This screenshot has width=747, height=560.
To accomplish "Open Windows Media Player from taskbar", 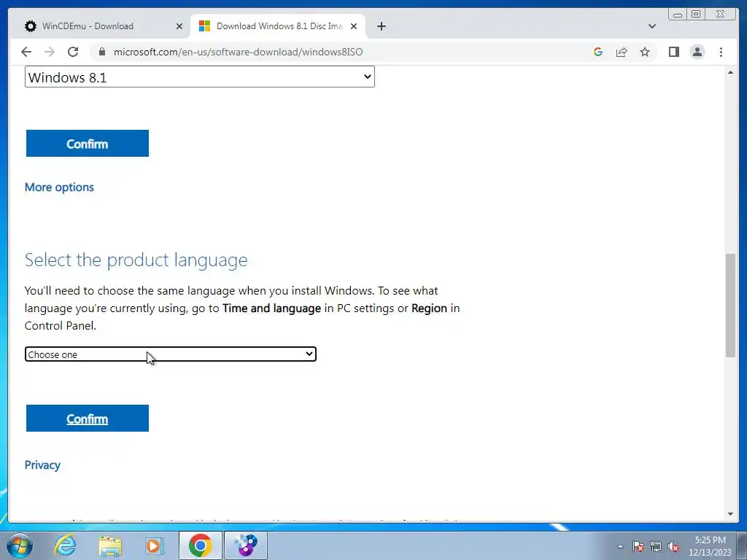I will tap(155, 545).
